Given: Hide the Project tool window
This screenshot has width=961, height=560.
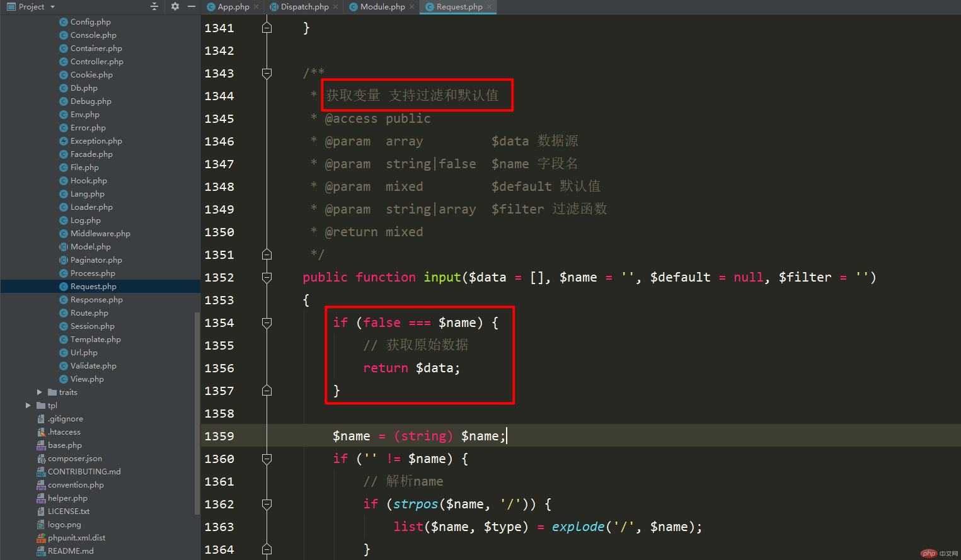Looking at the screenshot, I should click(x=192, y=6).
